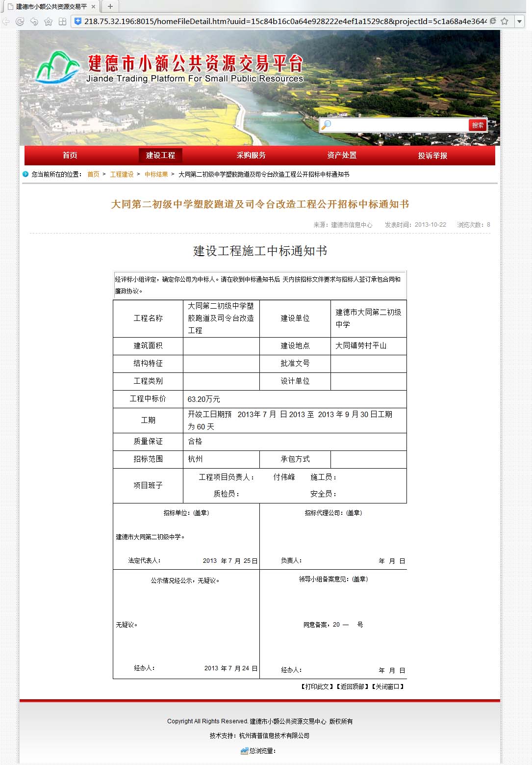Open the grid-shaped apps icon in toolbar
Viewport: 532px width, 765px height.
coord(62,22)
